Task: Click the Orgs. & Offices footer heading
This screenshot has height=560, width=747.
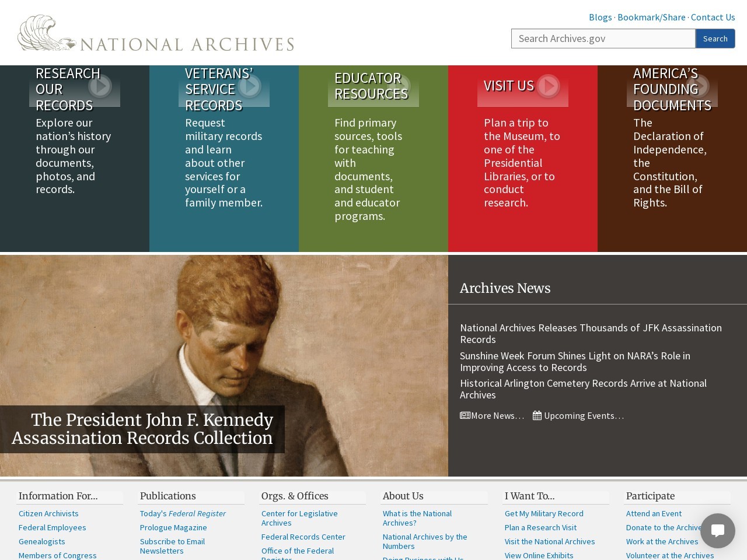Action: tap(295, 496)
